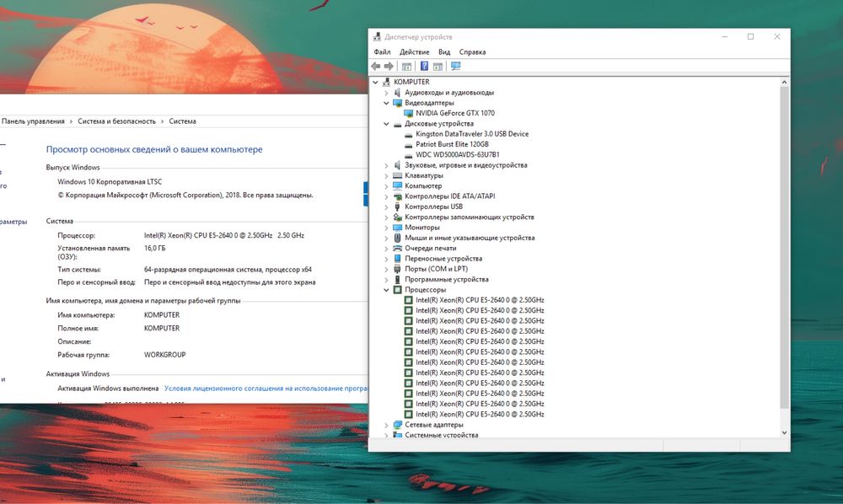This screenshot has height=504, width=843.
Task: Open Система и безопасность breadcrumb link
Action: click(x=116, y=121)
